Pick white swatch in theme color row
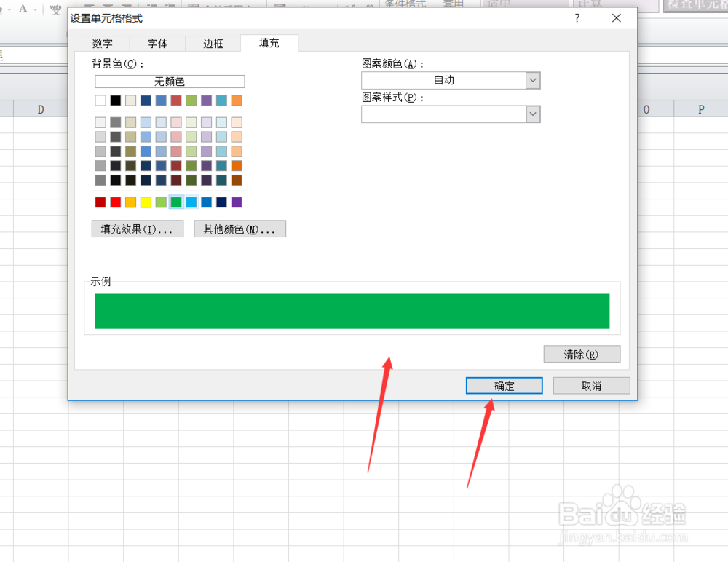Viewport: 728px width, 562px height. 100,100
